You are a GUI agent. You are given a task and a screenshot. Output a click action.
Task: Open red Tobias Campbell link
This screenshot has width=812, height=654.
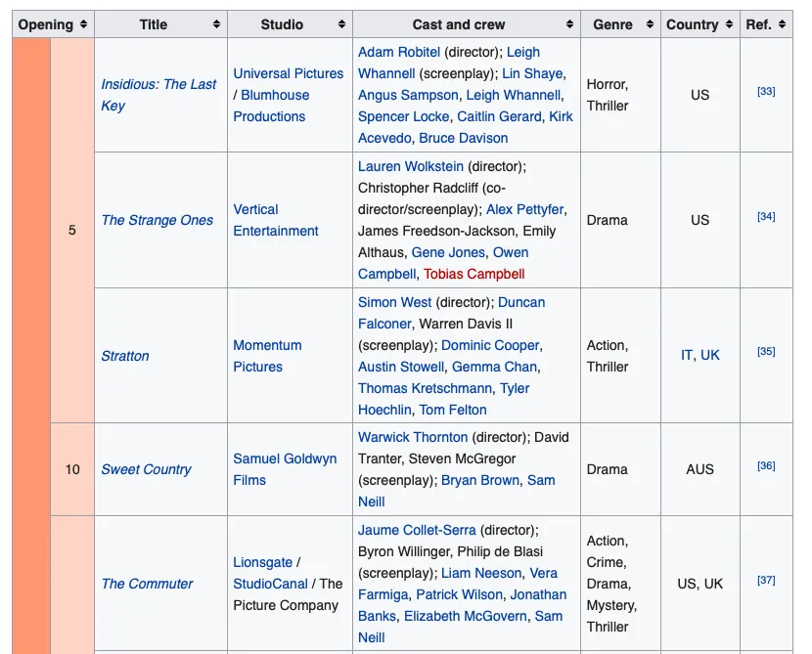(x=474, y=275)
